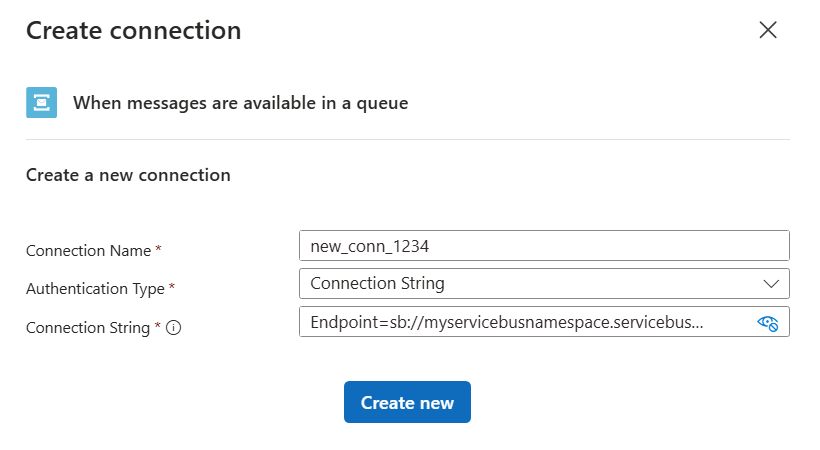The image size is (820, 450).
Task: Click into the Endpoint=sb:// connection string field
Action: (520, 322)
